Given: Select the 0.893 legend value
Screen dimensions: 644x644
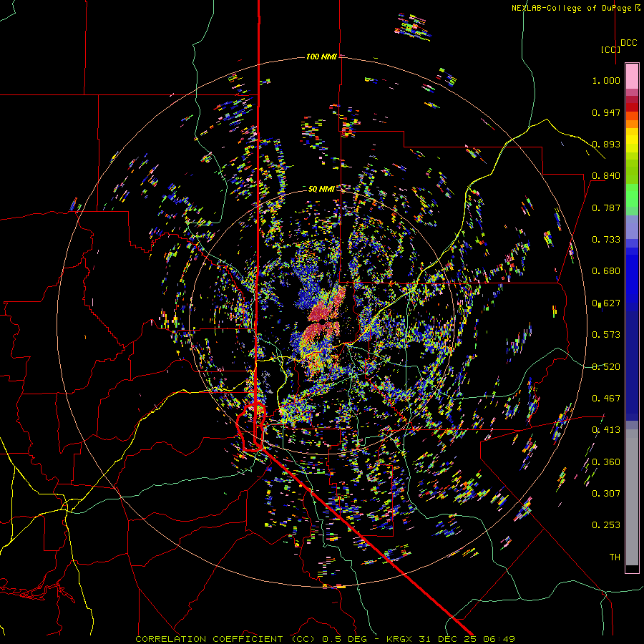Looking at the screenshot, I should click(606, 144).
